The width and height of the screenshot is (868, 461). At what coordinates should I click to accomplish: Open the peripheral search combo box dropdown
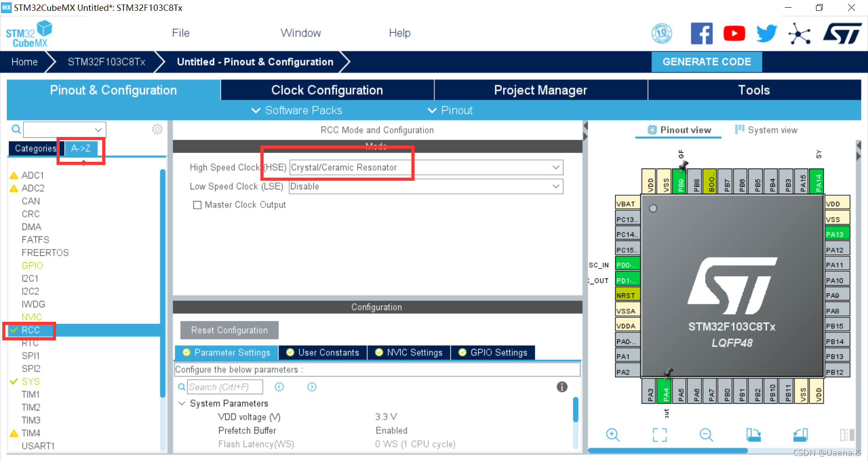pos(98,130)
